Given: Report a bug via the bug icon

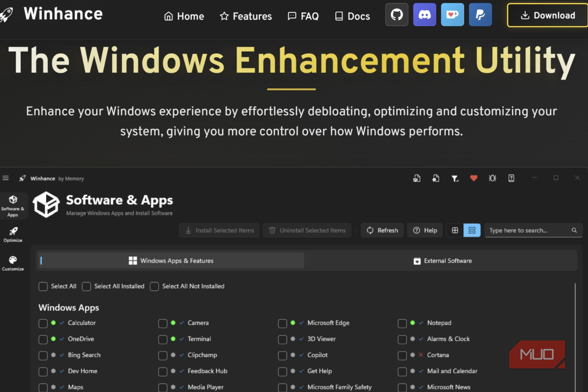Looking at the screenshot, I should [x=492, y=178].
